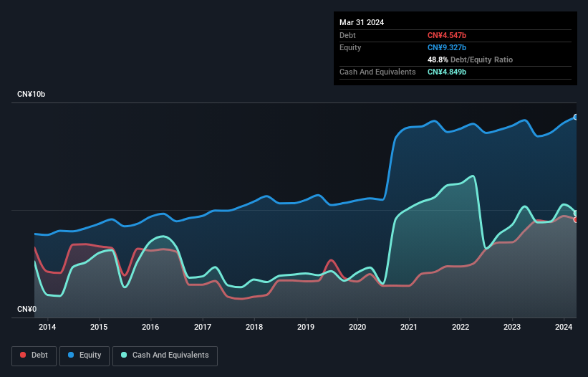The width and height of the screenshot is (588, 377).
Task: Click the Cash And Equivalents tooltip label
Action: pyautogui.click(x=377, y=72)
